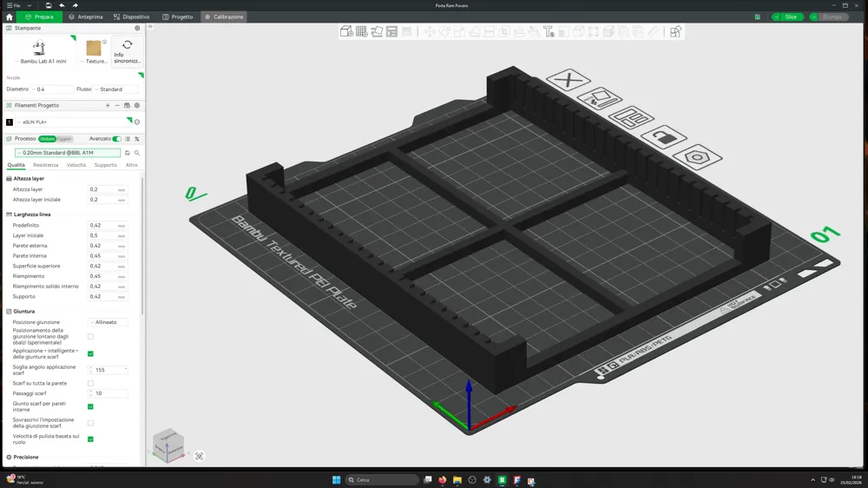Open the Velocità settings tab
Screen dimensions: 868x488
pos(76,165)
